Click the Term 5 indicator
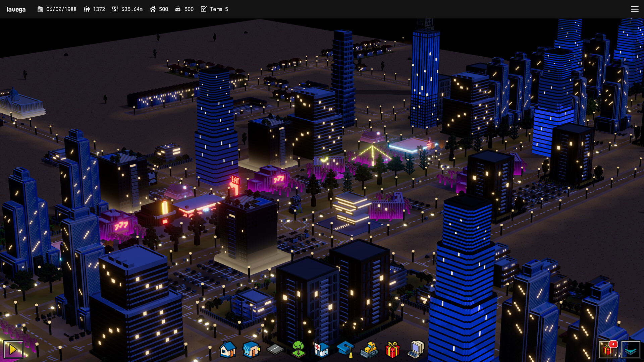Viewport: 644px width, 362px height. pyautogui.click(x=219, y=9)
